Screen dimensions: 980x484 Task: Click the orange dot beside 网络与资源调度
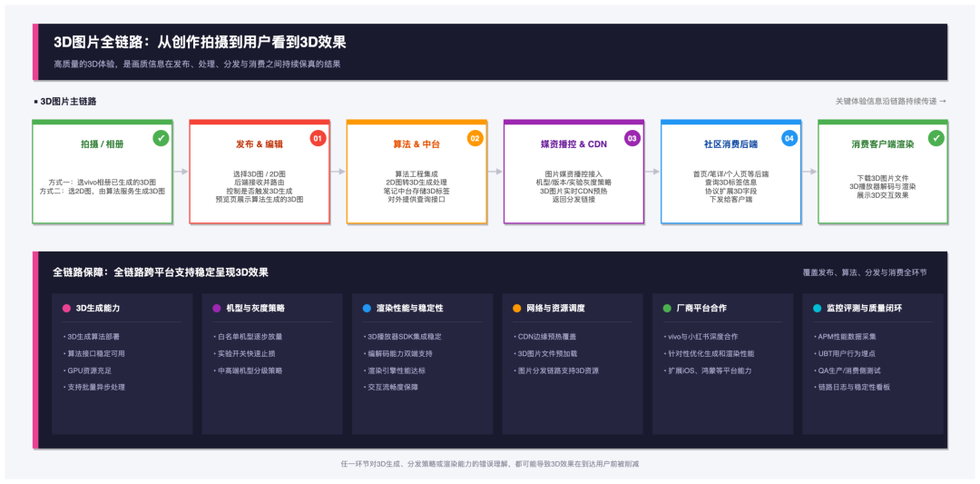pos(517,308)
